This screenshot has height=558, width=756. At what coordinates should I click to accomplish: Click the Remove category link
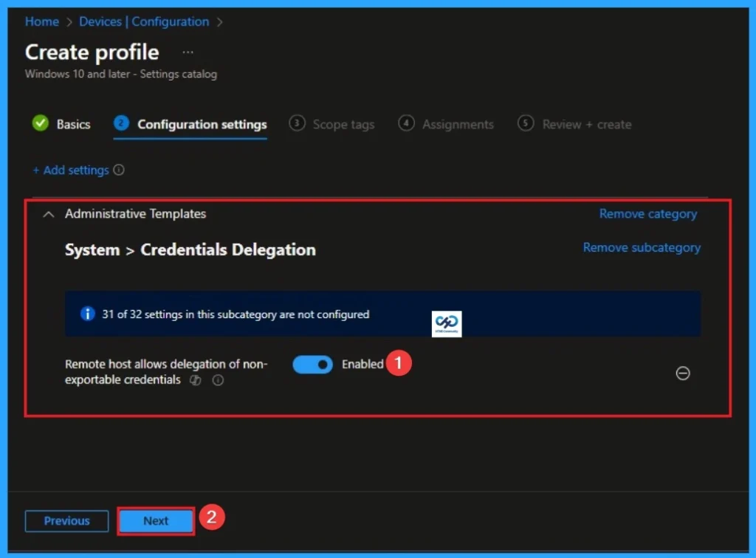coord(647,213)
